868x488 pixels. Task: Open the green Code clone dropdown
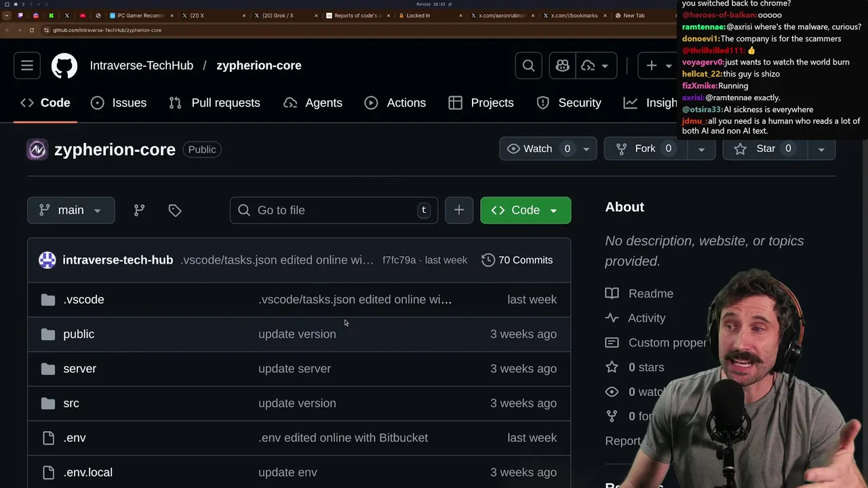coord(526,210)
